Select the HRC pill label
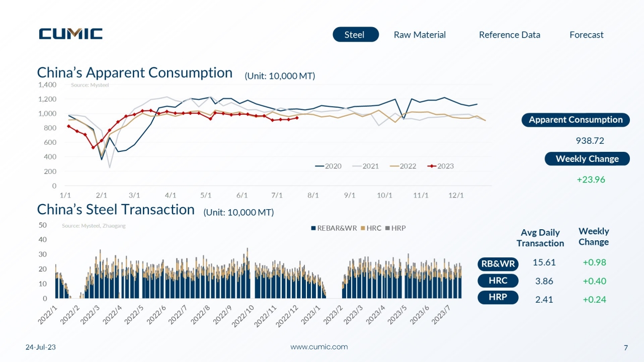 498,281
